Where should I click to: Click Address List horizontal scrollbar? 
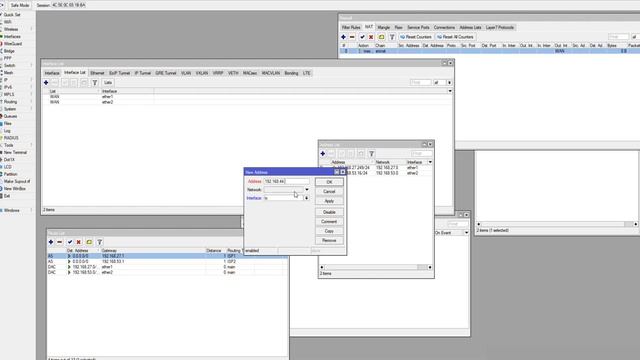(376, 267)
